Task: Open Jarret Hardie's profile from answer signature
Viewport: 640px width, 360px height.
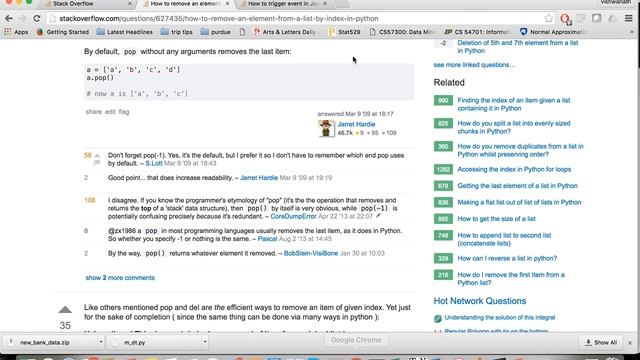Action: tap(356, 124)
